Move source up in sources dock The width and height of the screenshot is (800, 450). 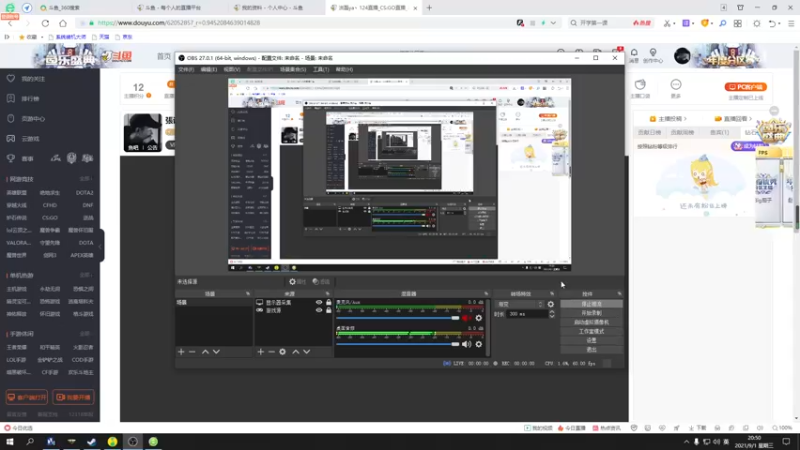pyautogui.click(x=296, y=352)
